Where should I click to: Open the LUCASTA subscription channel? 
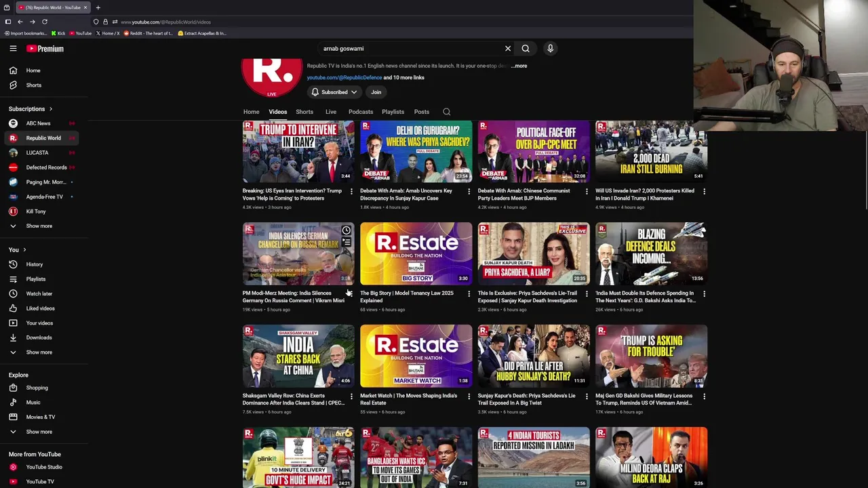tap(39, 152)
